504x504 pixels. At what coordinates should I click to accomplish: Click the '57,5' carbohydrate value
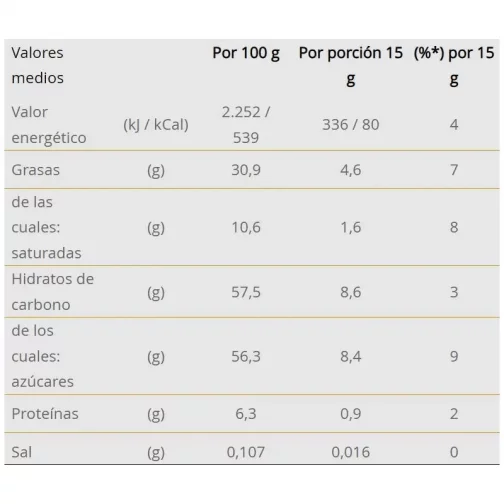(x=246, y=292)
